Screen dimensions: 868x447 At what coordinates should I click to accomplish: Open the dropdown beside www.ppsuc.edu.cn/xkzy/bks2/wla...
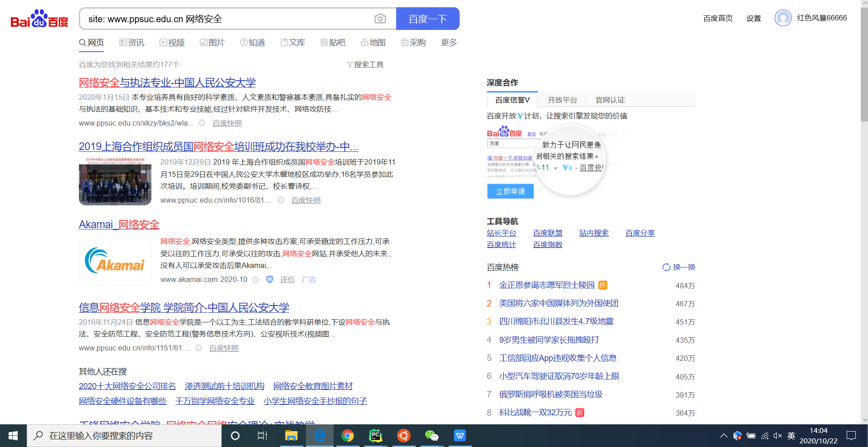pos(203,123)
